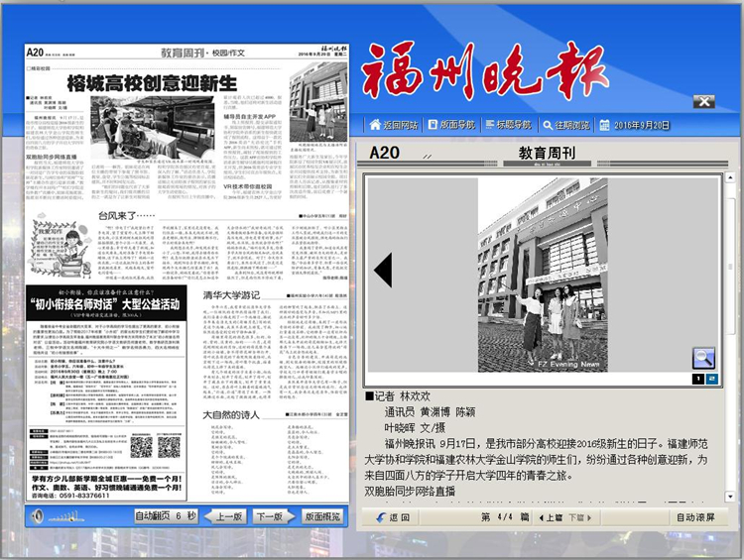
Task: Click page label A20 in article header
Action: (384, 153)
